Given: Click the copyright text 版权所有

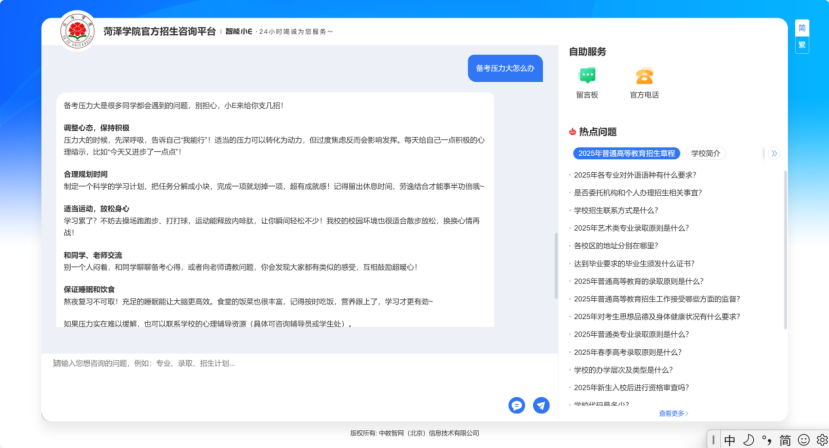Looking at the screenshot, I should click(x=414, y=433).
